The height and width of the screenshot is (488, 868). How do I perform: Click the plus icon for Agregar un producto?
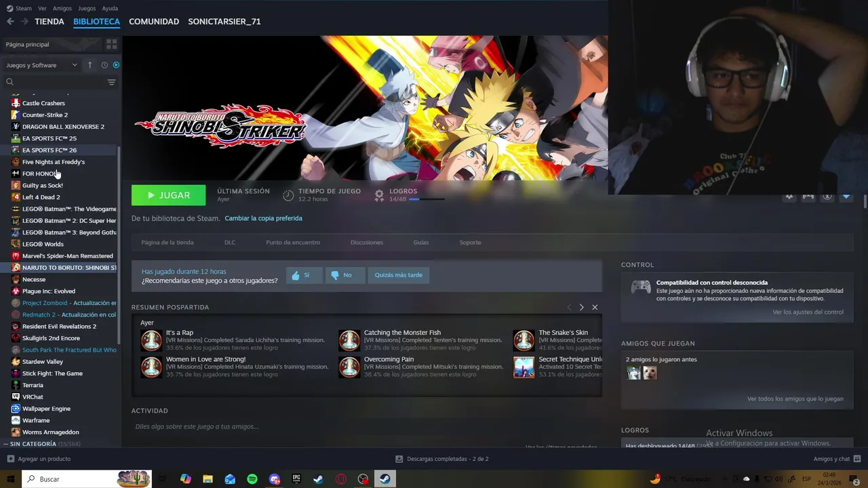pos(10,459)
